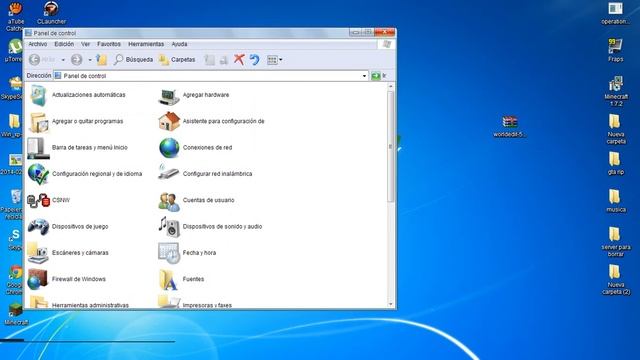Open Back button history dropdown arrow
640x360 pixels.
coord(63,60)
